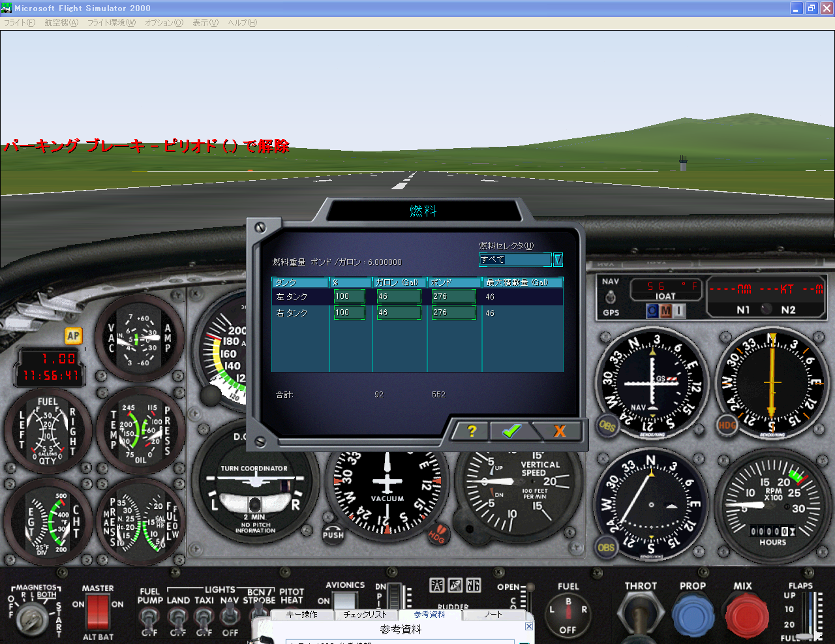
Task: Click the digital clock display
Action: click(50, 367)
